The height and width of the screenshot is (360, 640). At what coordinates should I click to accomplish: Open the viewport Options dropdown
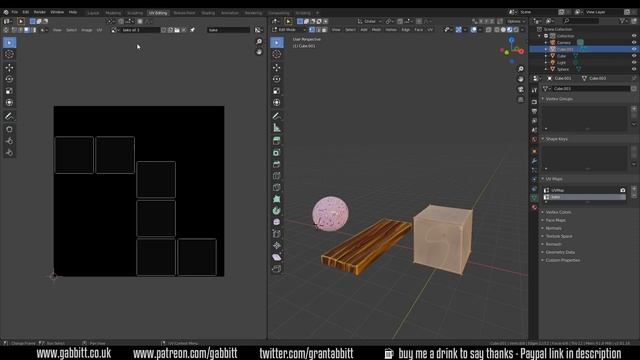click(516, 21)
